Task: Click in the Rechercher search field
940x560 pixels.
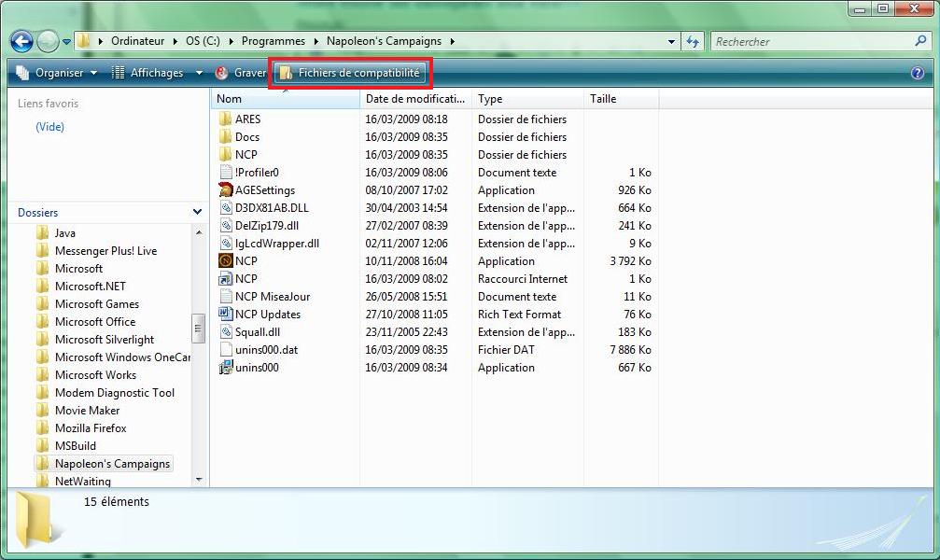Action: (x=810, y=42)
